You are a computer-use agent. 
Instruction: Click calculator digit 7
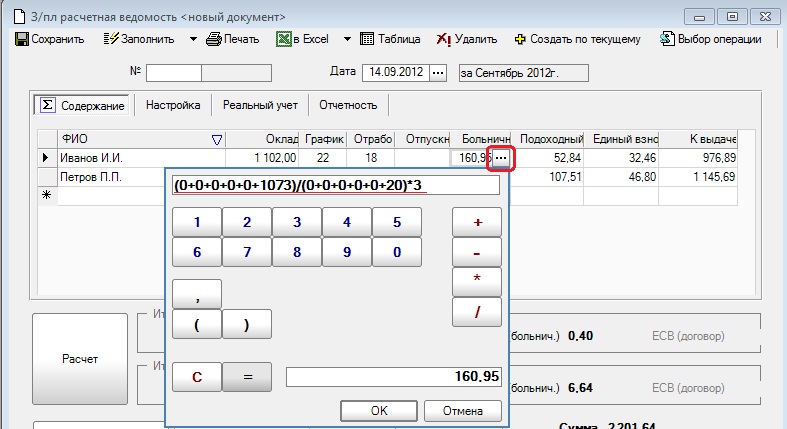(247, 252)
